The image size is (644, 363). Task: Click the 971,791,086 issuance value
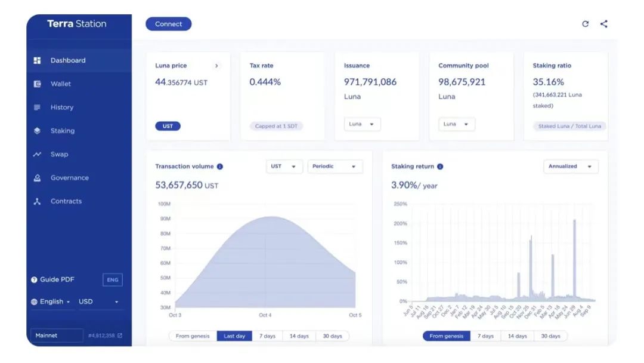point(370,82)
